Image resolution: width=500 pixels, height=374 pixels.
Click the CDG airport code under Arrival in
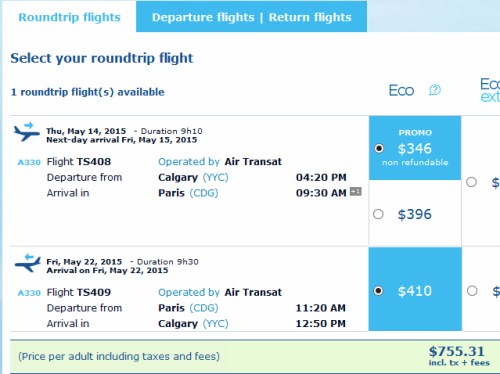[x=204, y=193]
